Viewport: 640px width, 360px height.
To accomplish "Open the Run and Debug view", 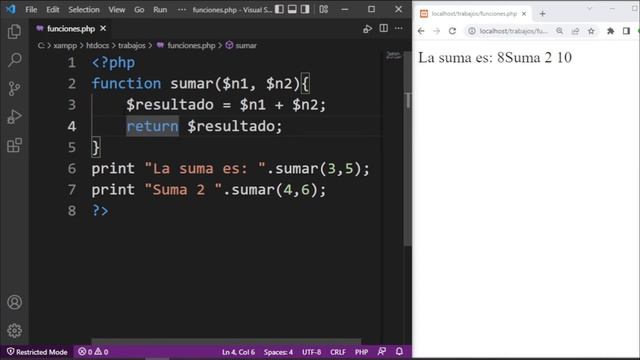I will point(14,117).
